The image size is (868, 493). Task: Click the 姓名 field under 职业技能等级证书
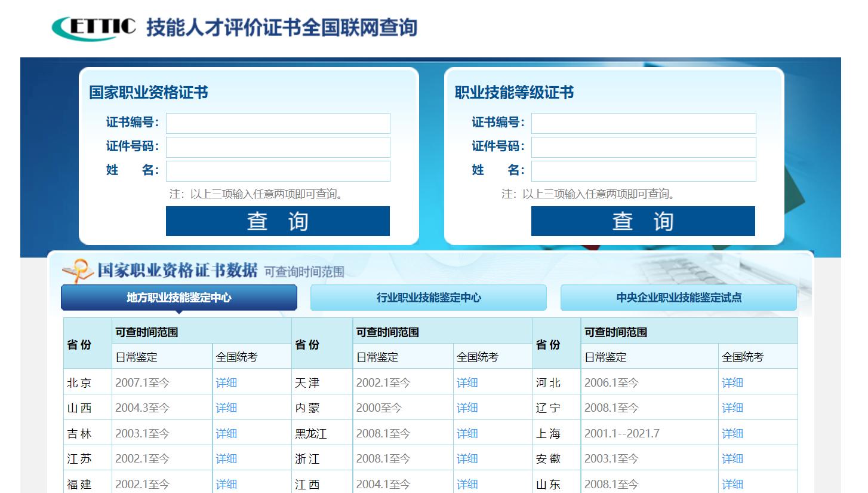644,171
